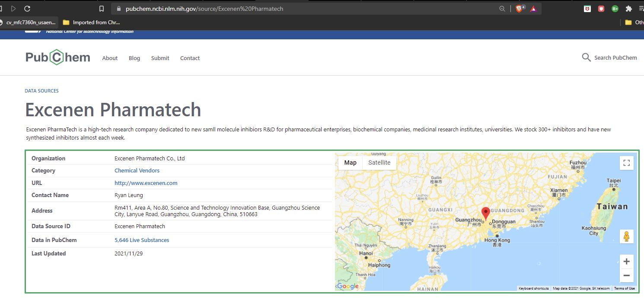This screenshot has width=644, height=303.
Task: Click the PubChem logo
Action: click(58, 57)
